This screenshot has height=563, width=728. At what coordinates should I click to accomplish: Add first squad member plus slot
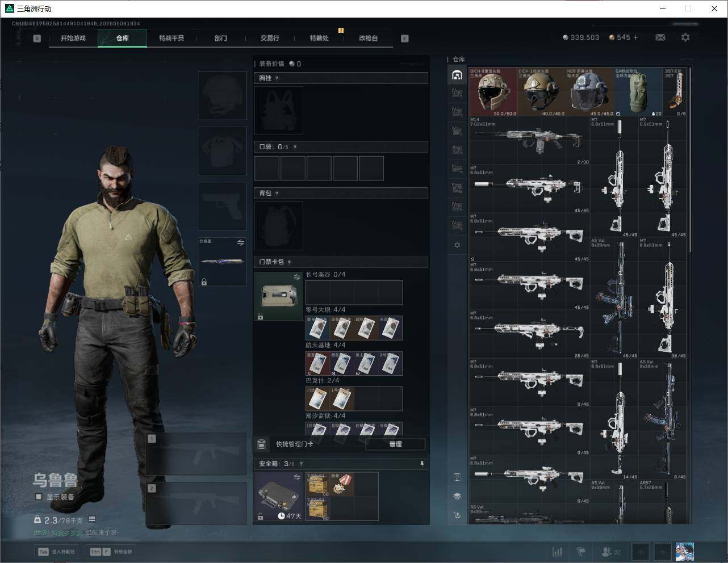coord(641,552)
